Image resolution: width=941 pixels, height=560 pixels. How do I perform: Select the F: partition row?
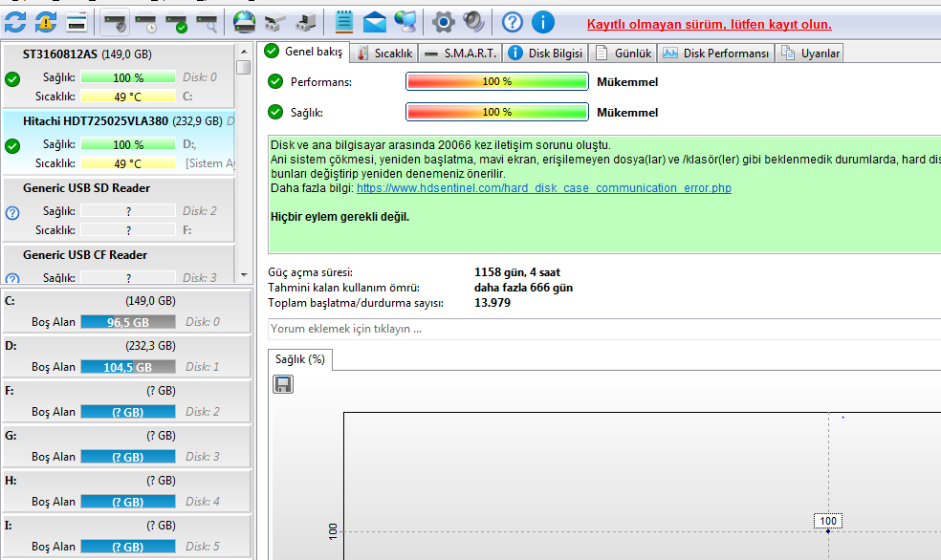pos(126,401)
